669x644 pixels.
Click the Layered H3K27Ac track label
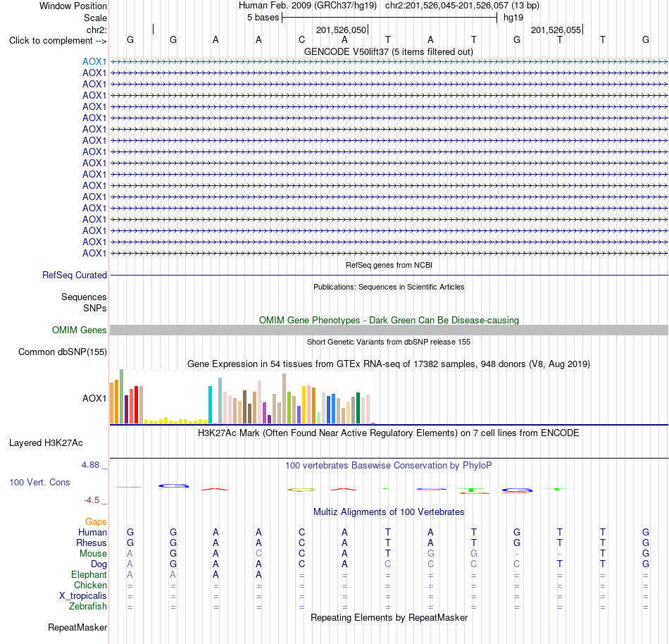(x=46, y=443)
